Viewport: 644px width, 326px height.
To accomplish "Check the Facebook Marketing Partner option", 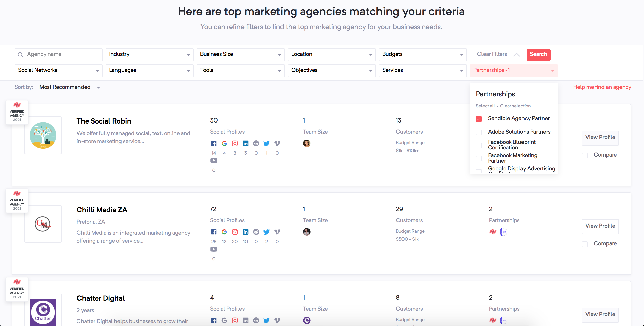I will tap(479, 159).
